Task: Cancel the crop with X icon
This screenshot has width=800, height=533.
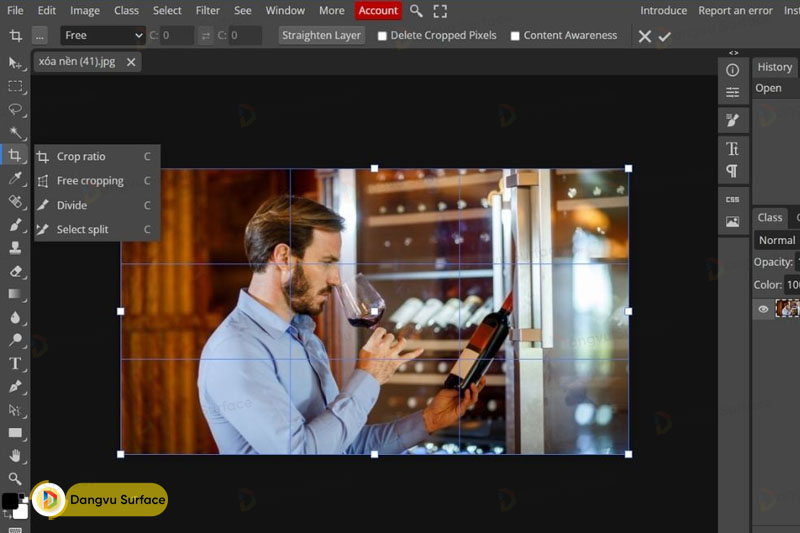Action: [x=645, y=36]
